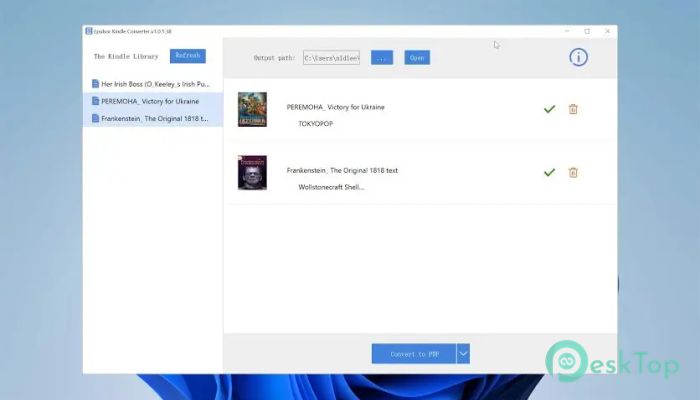Viewport: 700px width, 400px height.
Task: Click the title 'Frankenstein_ The Original 1818 text'
Action: 342,171
